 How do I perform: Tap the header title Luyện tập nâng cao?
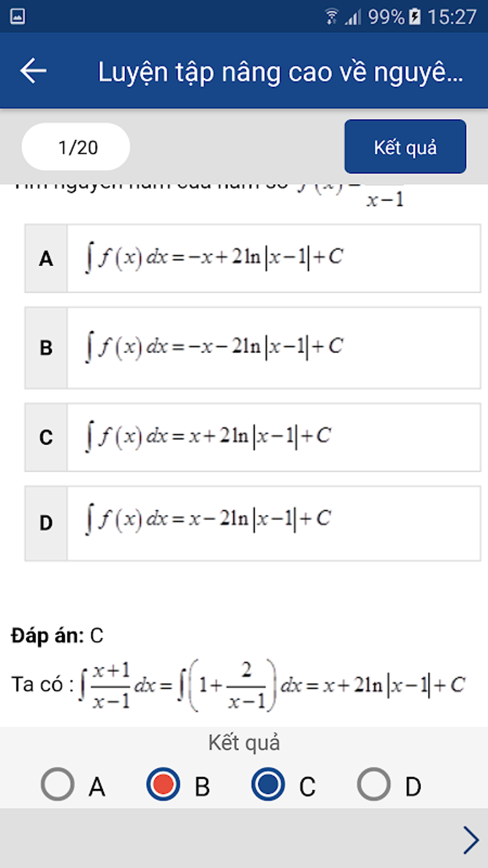coord(280,72)
